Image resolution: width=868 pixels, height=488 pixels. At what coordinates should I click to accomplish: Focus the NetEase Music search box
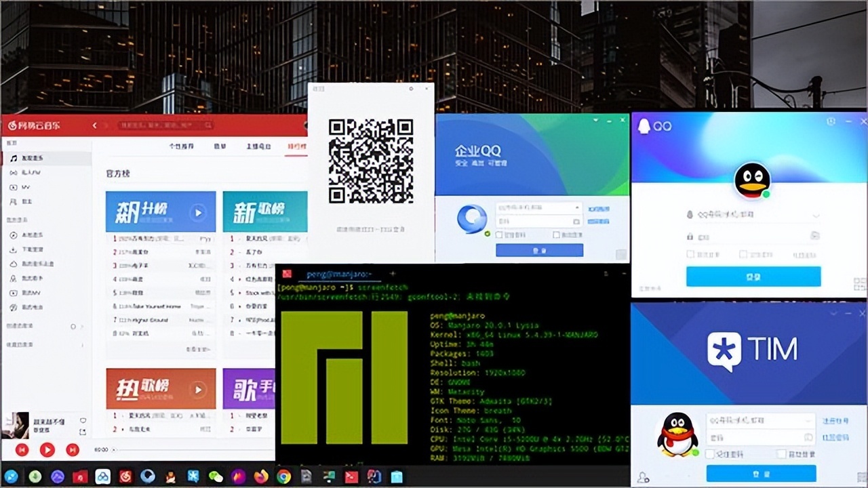pyautogui.click(x=165, y=125)
